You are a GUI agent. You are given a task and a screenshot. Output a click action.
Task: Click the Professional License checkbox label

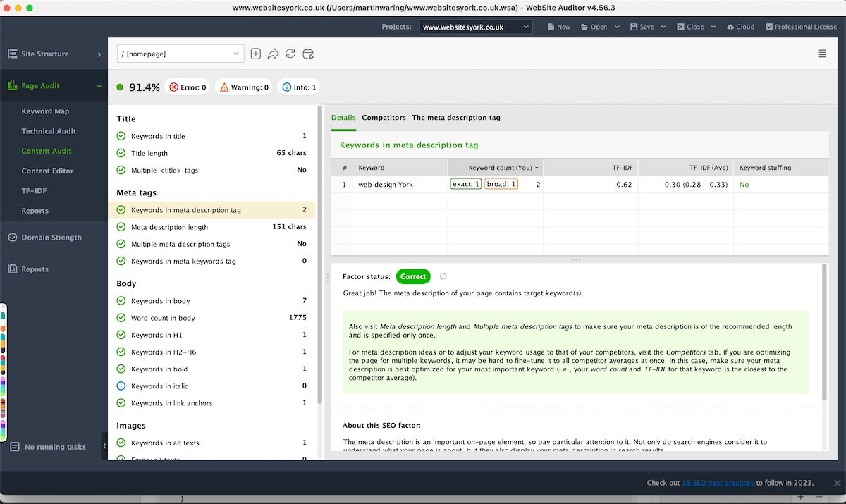pyautogui.click(x=801, y=27)
